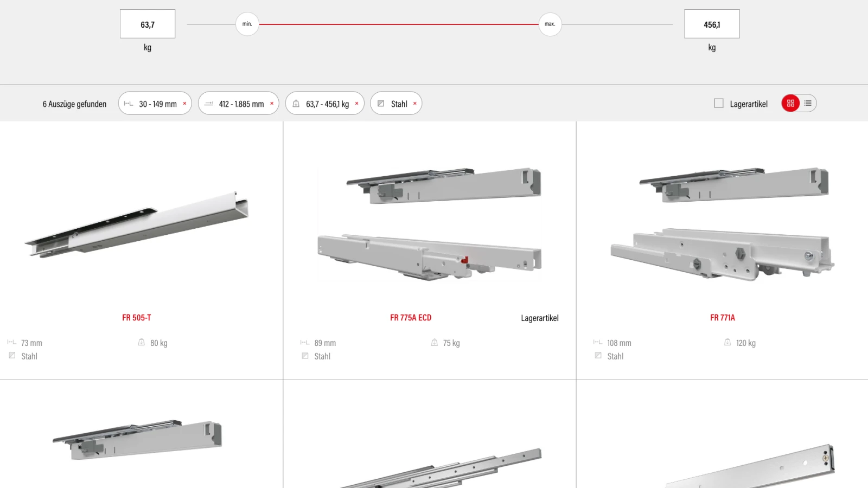
Task: Click the 456,1 kg value field
Action: coord(712,23)
